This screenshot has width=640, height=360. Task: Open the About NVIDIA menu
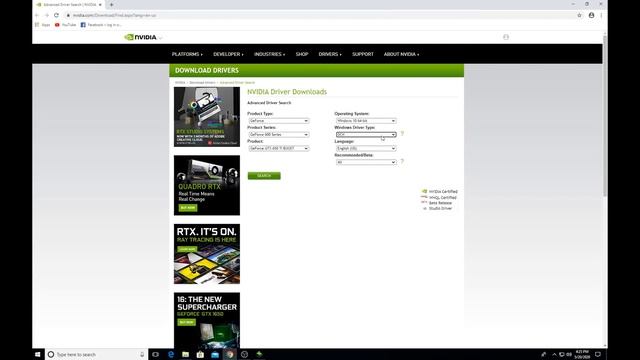[x=401, y=54]
